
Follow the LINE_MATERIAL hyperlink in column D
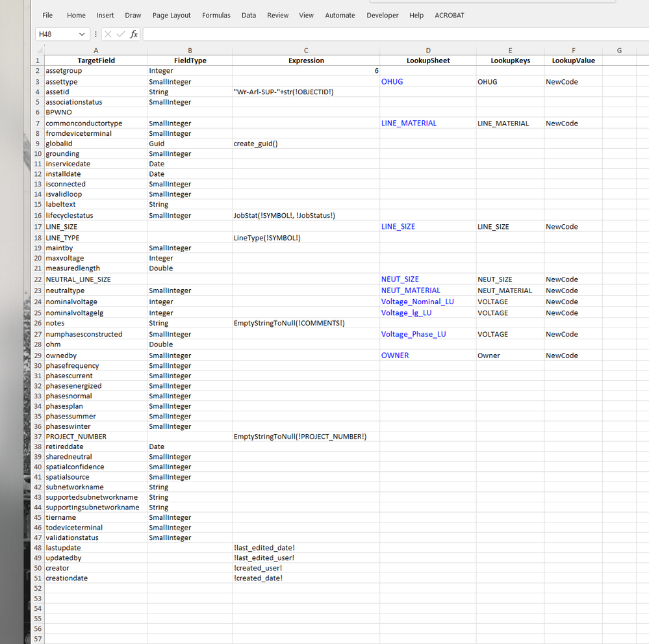[x=409, y=123]
